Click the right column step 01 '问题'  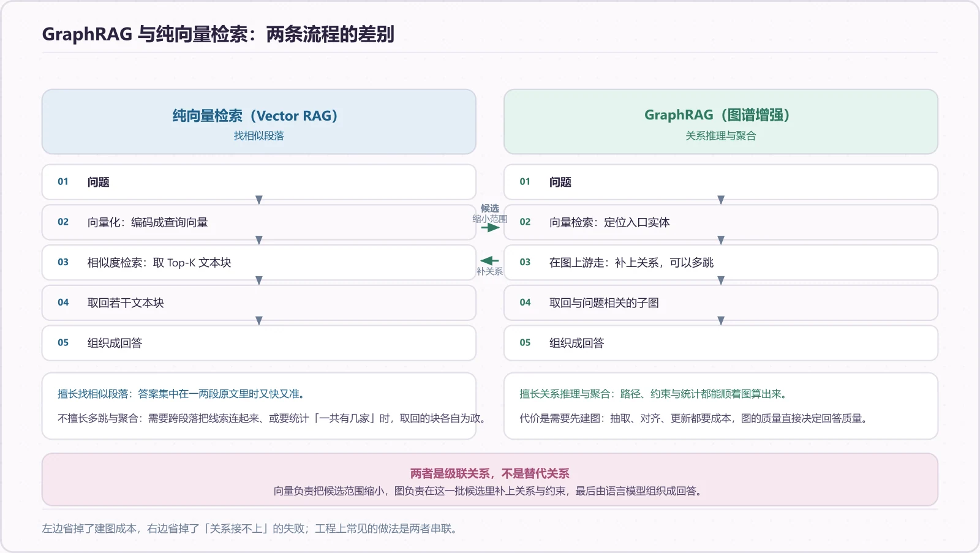pos(721,182)
